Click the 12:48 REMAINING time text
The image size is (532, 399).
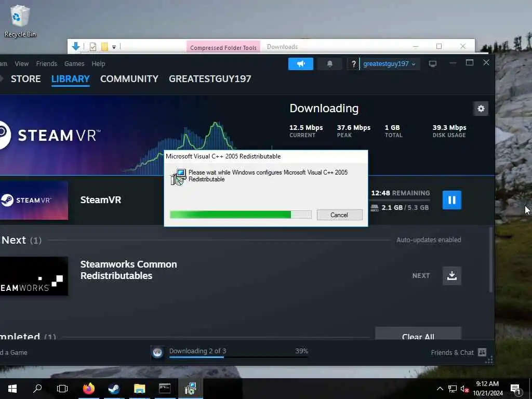[401, 193]
